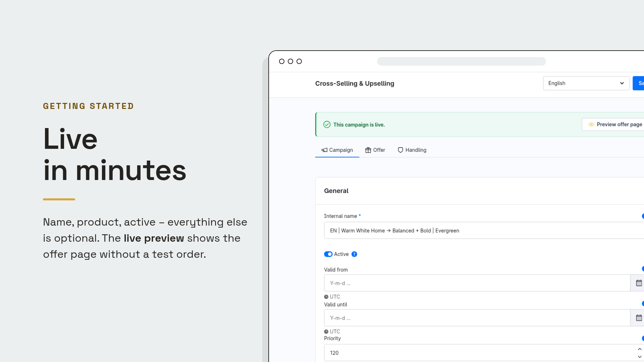The width and height of the screenshot is (644, 362).
Task: Click the eye icon in Preview button
Action: (x=591, y=124)
